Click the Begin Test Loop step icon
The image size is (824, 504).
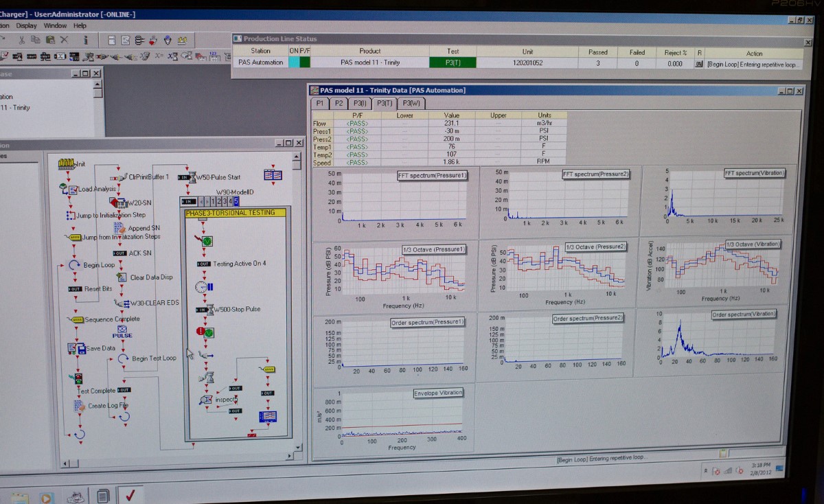tap(123, 358)
